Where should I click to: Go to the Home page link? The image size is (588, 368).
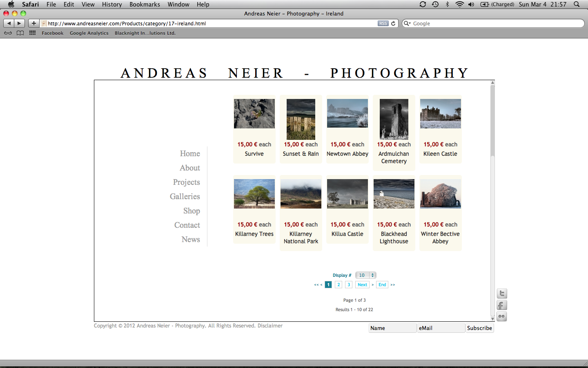point(190,153)
